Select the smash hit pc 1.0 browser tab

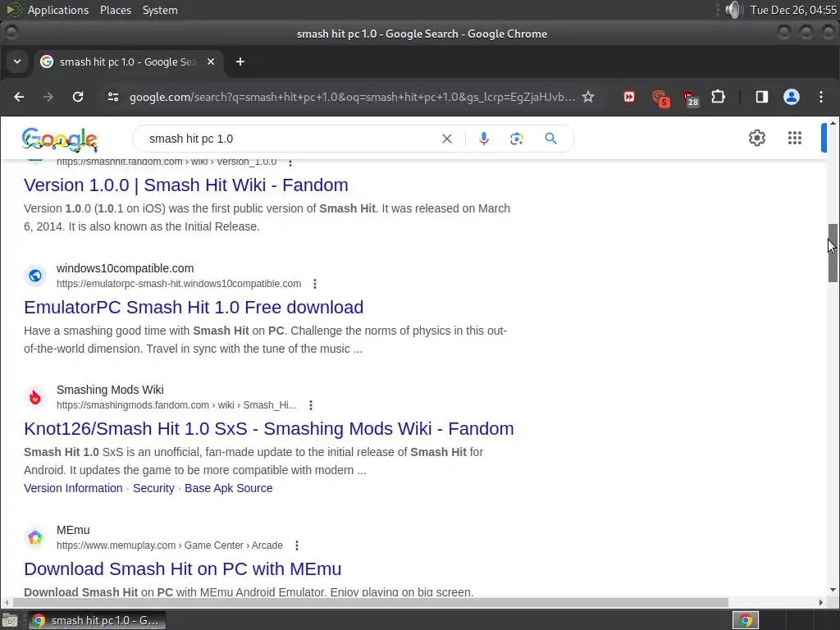point(127,62)
